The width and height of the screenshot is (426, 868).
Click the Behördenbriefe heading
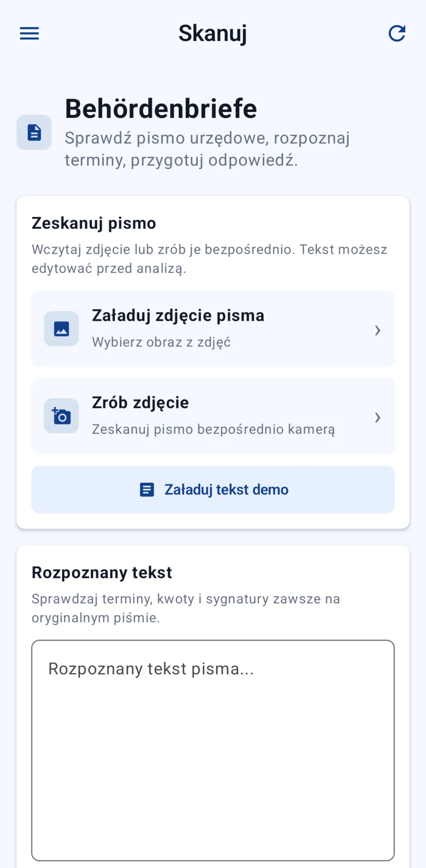pyautogui.click(x=161, y=109)
